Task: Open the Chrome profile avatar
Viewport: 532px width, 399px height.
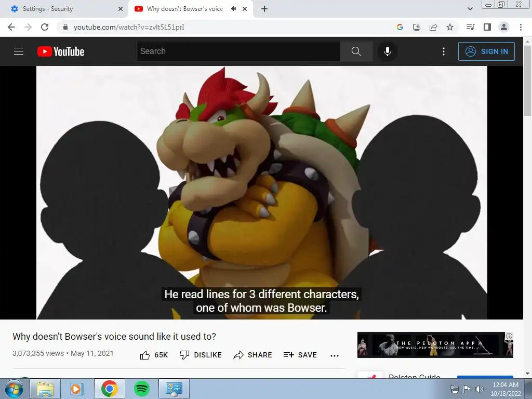Action: point(504,27)
